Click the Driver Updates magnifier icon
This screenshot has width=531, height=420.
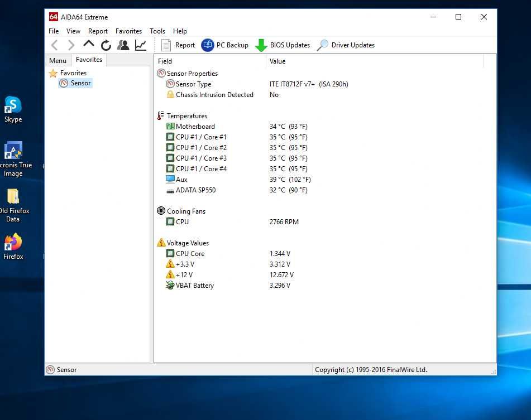tap(323, 45)
